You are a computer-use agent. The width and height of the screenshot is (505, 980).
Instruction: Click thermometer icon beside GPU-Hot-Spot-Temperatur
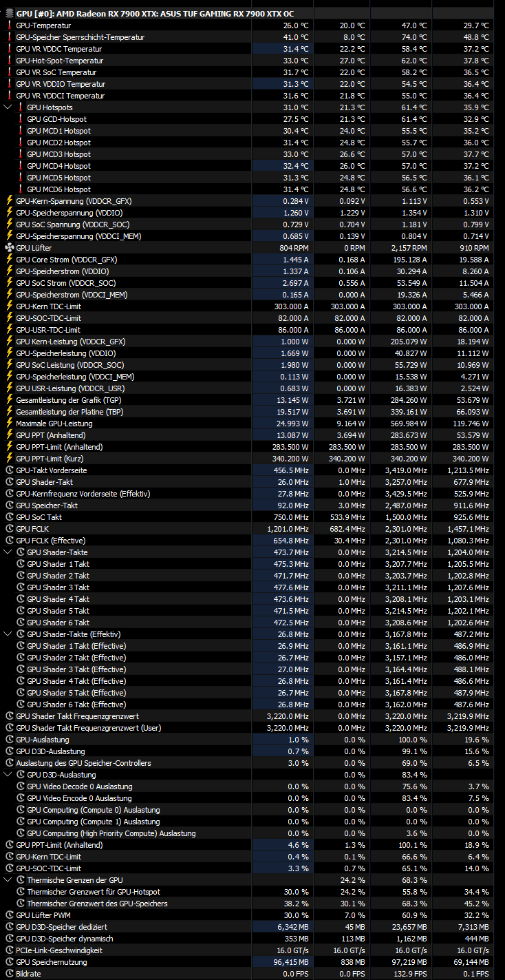click(9, 61)
